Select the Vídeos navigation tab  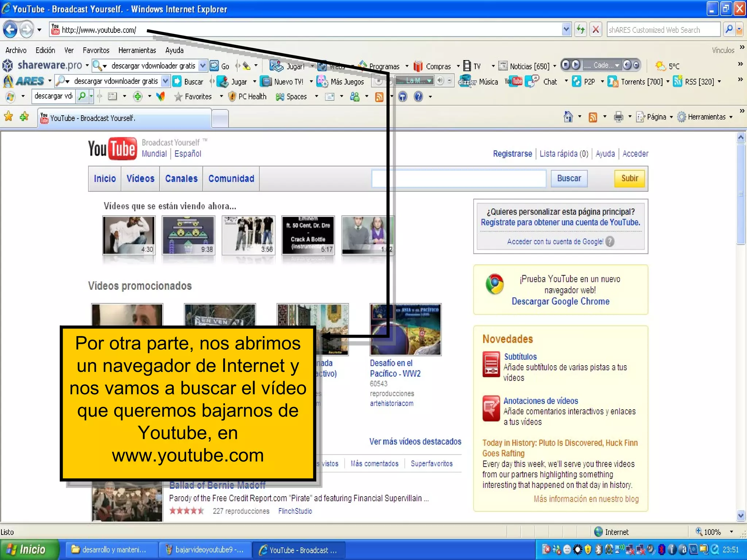pos(140,179)
